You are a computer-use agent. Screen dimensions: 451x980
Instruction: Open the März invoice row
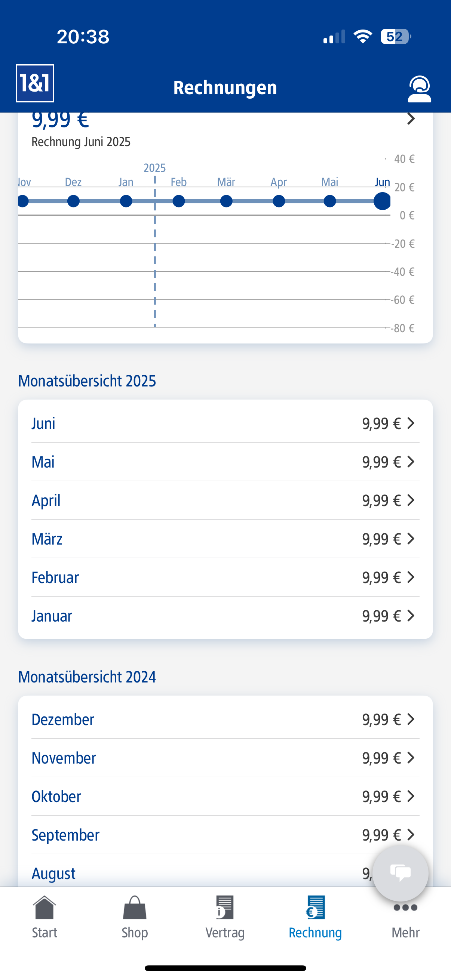pos(225,539)
